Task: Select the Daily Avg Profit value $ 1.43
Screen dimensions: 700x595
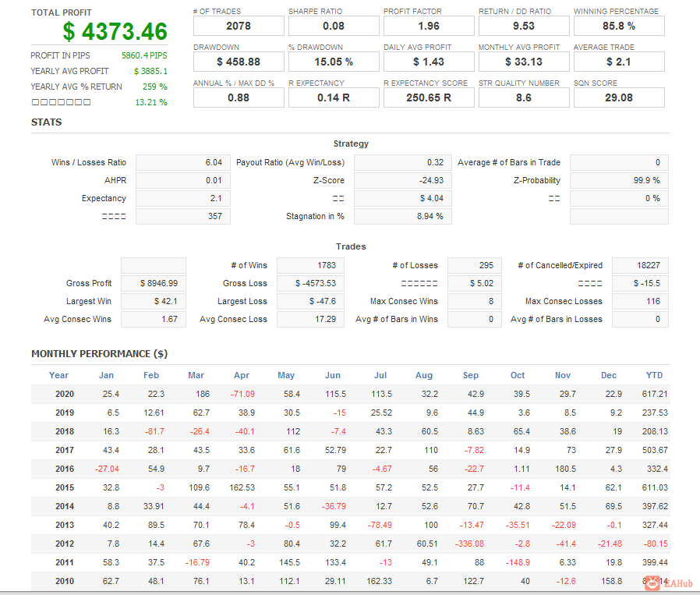Action: click(429, 62)
